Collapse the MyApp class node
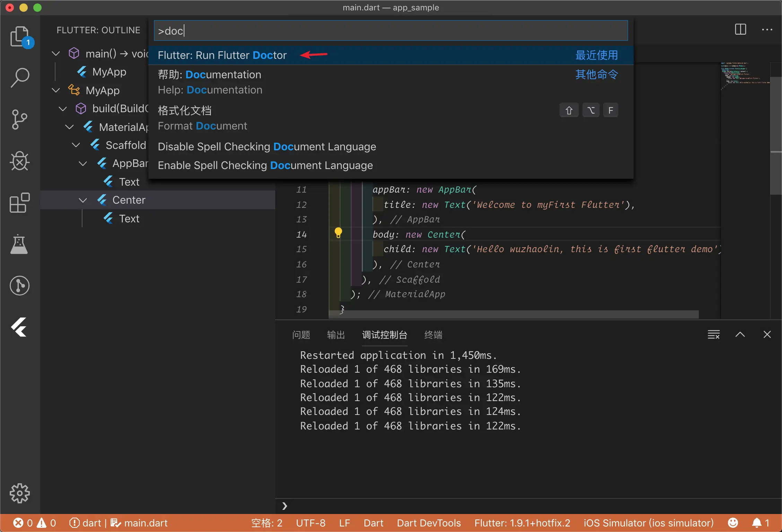Viewport: 782px width, 532px height. click(56, 90)
